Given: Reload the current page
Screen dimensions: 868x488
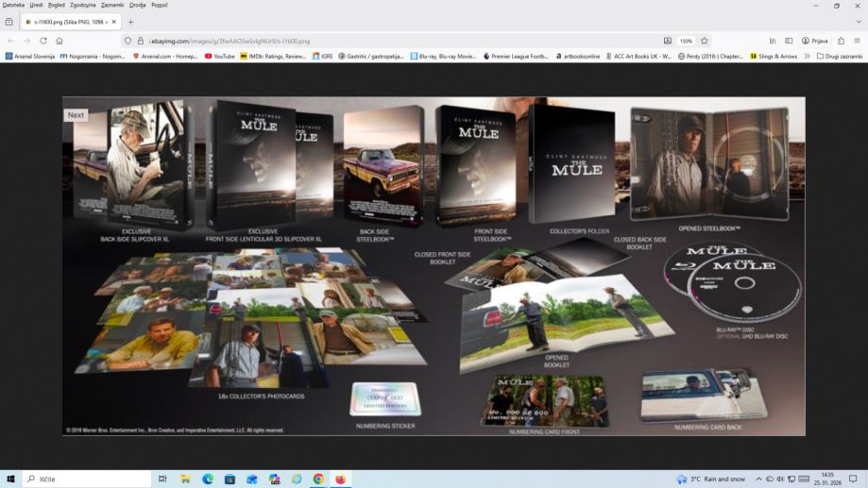Looking at the screenshot, I should (x=43, y=41).
